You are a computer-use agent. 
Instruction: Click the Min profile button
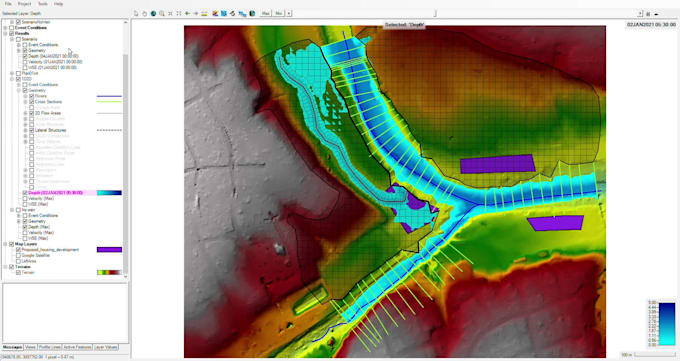pyautogui.click(x=278, y=13)
